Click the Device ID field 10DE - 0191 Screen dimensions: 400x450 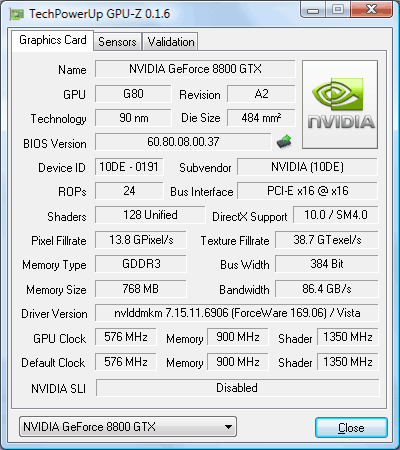point(129,167)
